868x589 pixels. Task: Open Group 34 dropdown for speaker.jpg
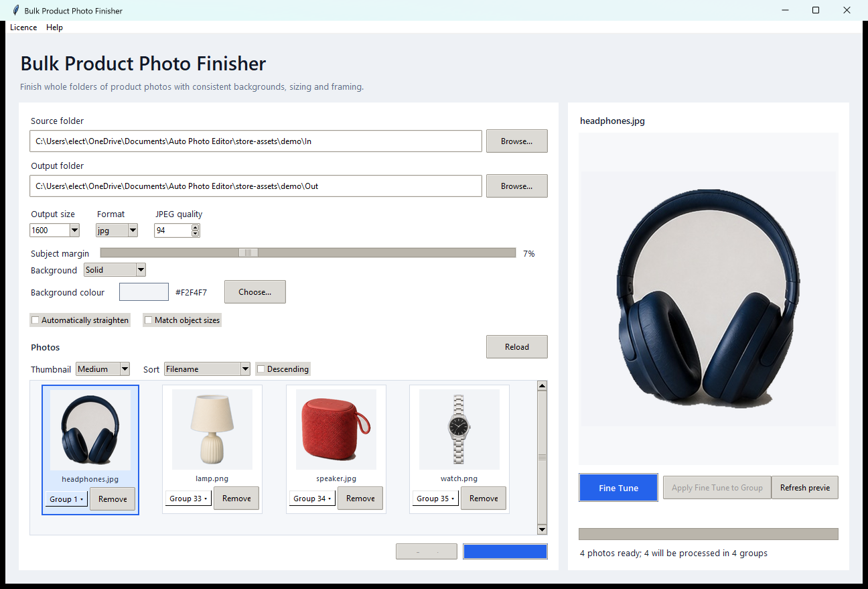click(x=312, y=499)
